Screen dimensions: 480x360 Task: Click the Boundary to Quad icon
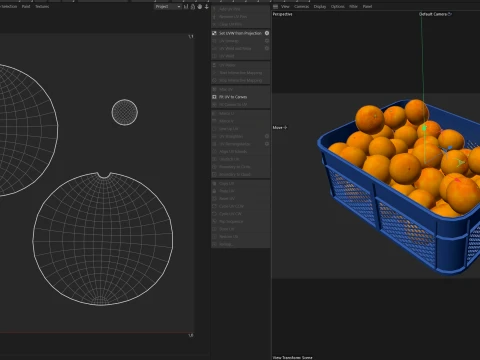click(x=214, y=174)
